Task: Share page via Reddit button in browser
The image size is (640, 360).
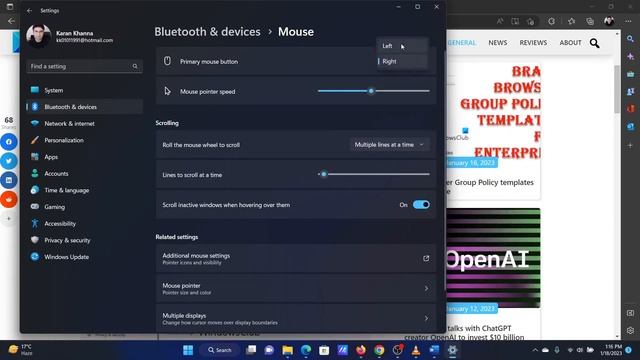Action: (9, 200)
